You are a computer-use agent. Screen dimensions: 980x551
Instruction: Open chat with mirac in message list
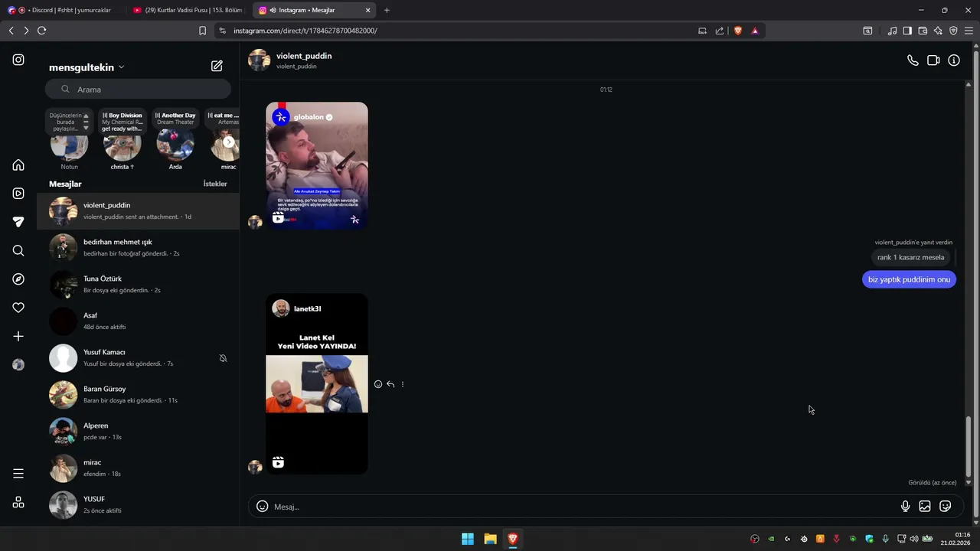[x=138, y=468]
